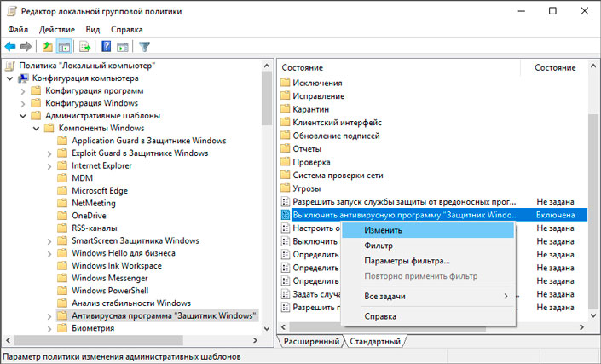Click the app icon in the title bar

tap(12, 11)
